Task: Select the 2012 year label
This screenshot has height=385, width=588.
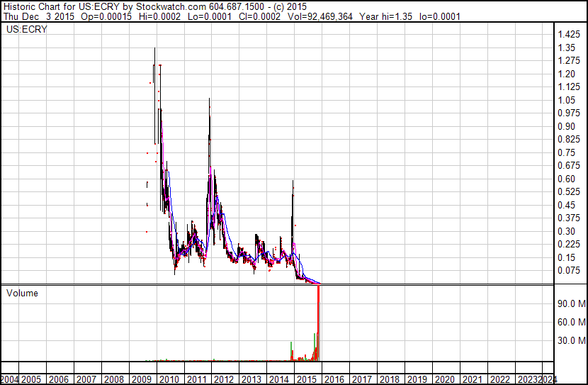Action: pyautogui.click(x=224, y=379)
